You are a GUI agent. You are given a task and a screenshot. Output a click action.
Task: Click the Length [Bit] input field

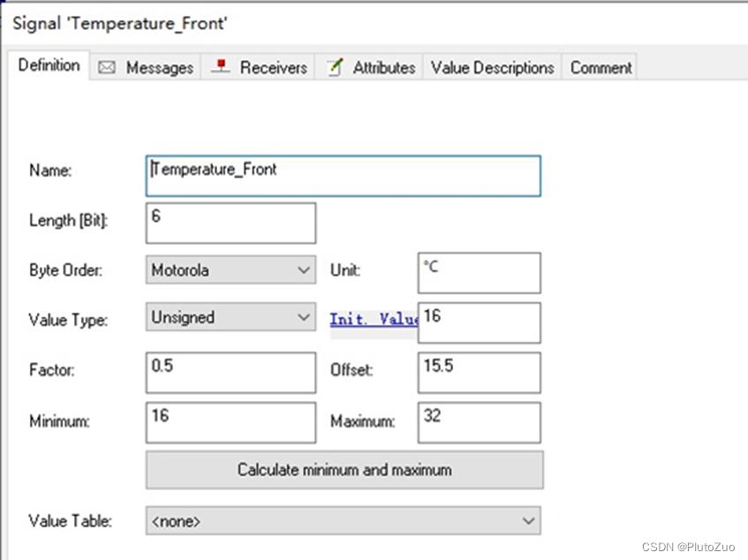[x=230, y=223]
